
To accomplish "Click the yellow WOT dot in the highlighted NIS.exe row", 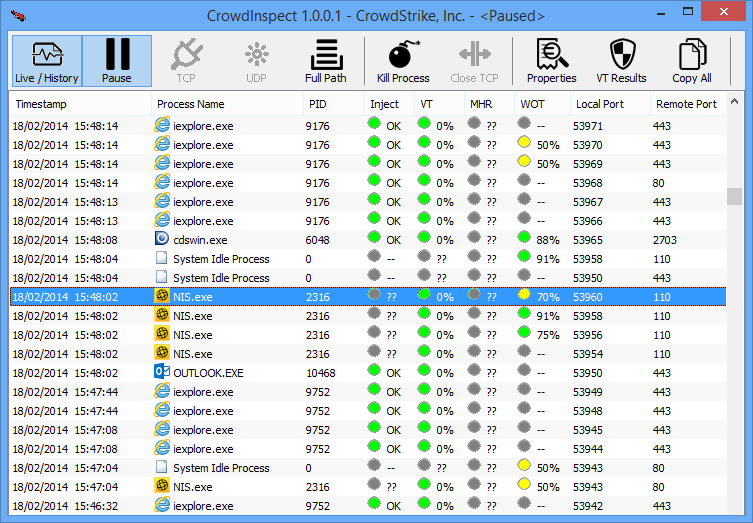I will point(524,294).
